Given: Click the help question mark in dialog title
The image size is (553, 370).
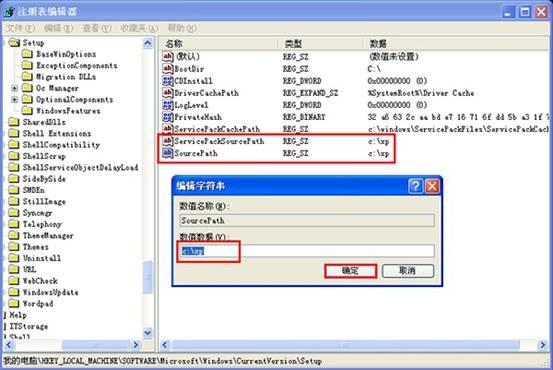Looking at the screenshot, I should point(415,186).
